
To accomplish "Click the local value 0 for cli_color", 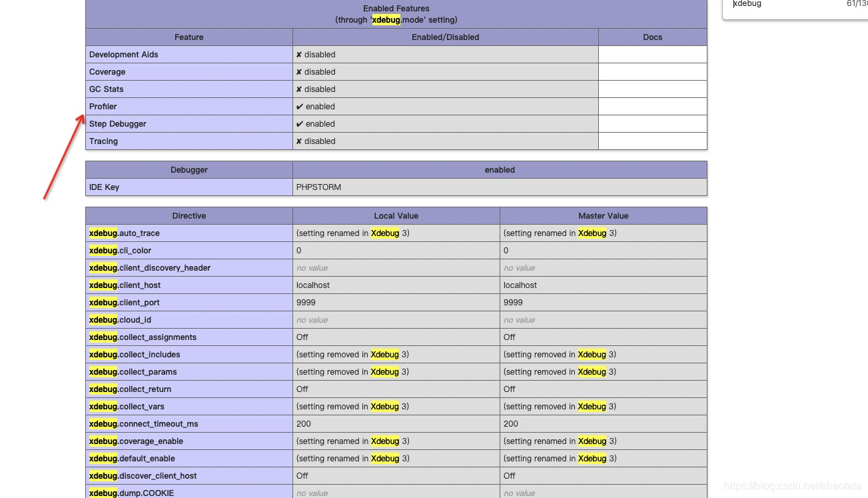I will point(299,251).
